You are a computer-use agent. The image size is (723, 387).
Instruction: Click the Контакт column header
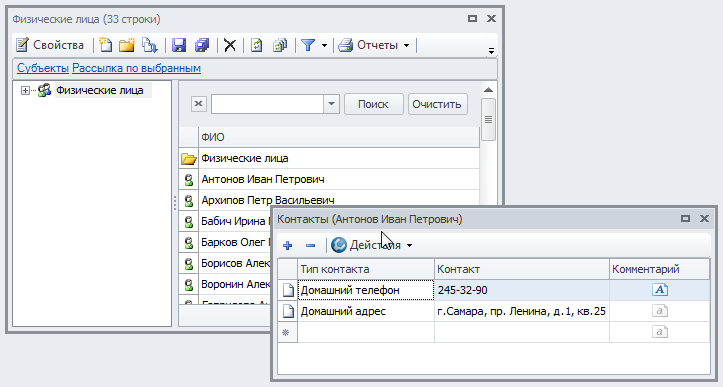click(522, 269)
